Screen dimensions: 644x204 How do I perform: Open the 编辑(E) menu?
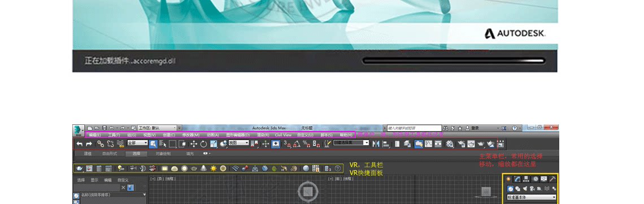[95, 135]
